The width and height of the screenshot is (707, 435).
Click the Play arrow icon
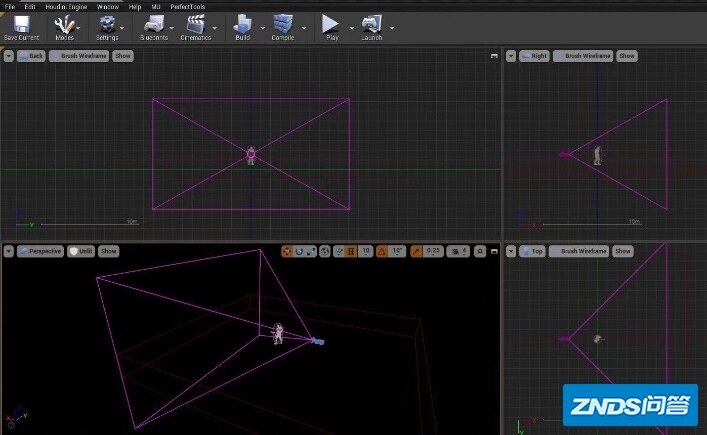[x=331, y=24]
